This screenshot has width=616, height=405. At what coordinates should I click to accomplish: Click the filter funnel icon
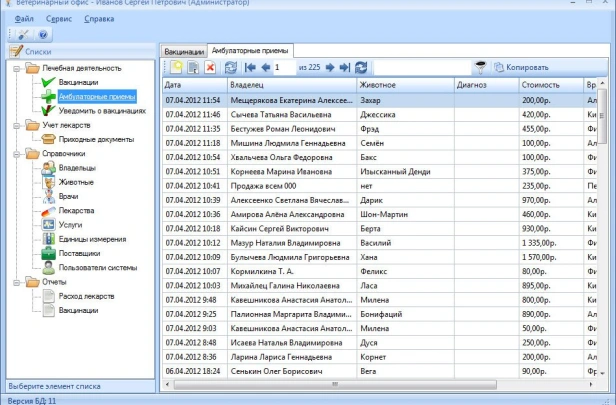click(x=481, y=67)
